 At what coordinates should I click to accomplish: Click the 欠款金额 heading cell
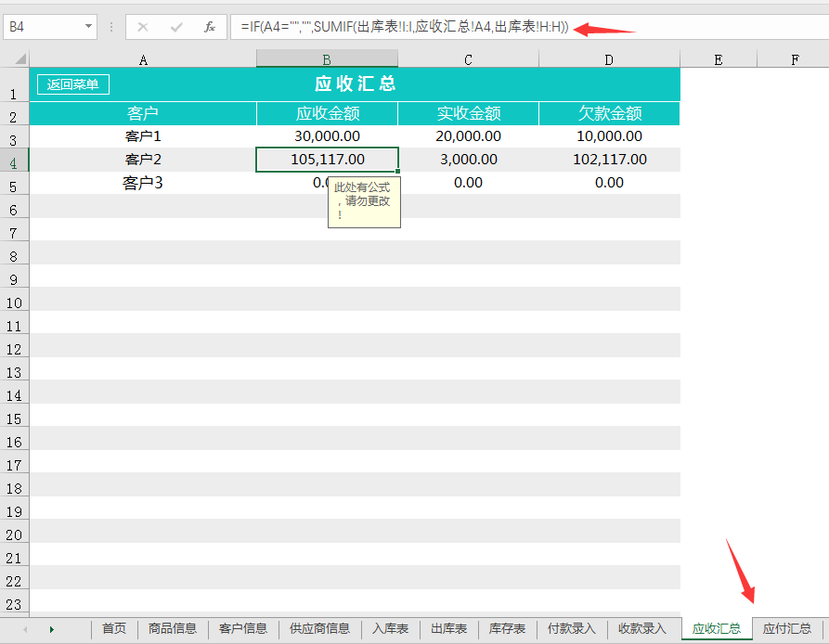[x=609, y=113]
